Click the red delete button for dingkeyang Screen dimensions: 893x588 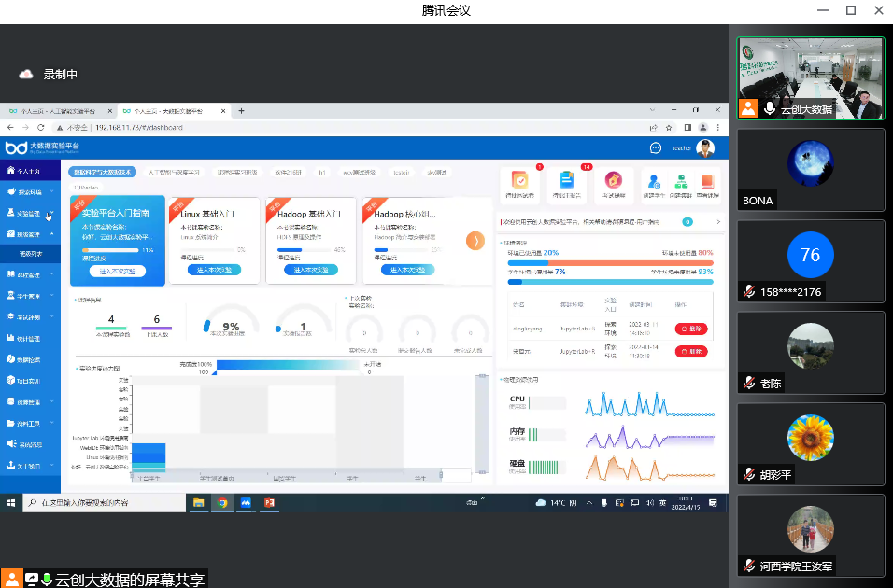691,329
